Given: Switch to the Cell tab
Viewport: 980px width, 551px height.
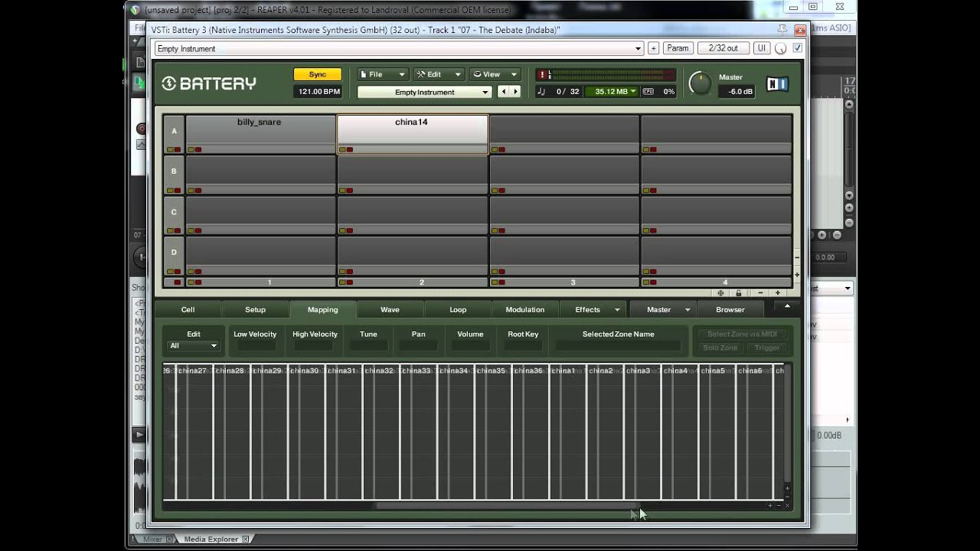Looking at the screenshot, I should point(188,310).
